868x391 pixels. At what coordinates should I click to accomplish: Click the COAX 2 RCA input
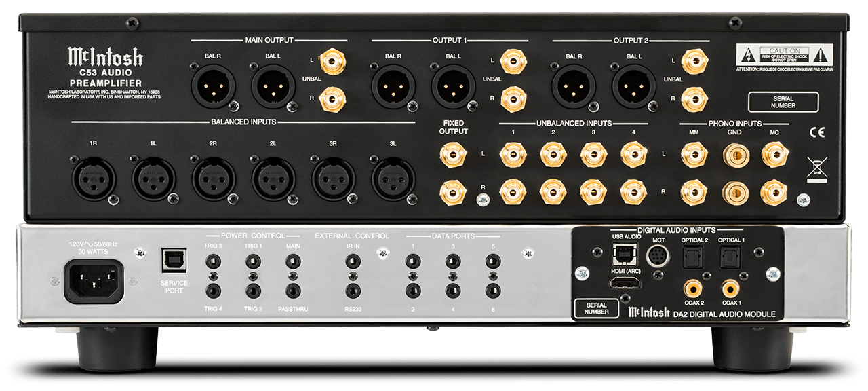tap(693, 290)
